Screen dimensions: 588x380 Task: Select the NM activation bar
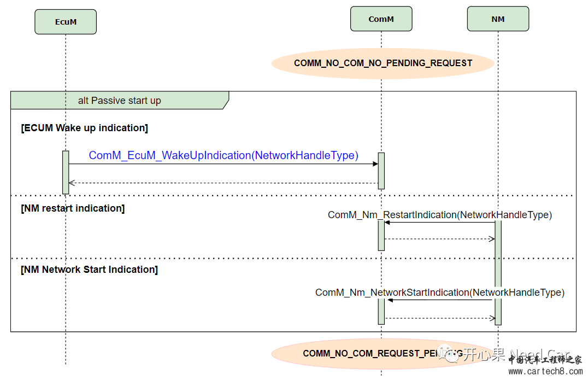[x=498, y=273]
